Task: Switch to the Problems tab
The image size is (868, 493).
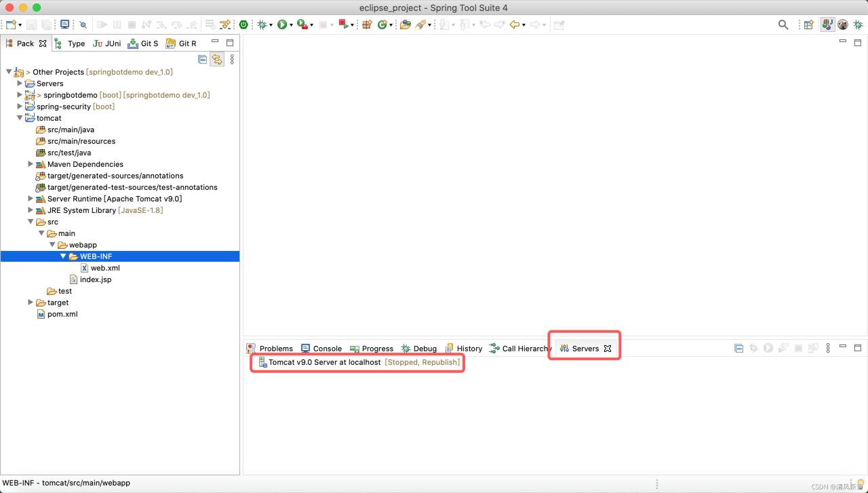Action: pyautogui.click(x=270, y=348)
